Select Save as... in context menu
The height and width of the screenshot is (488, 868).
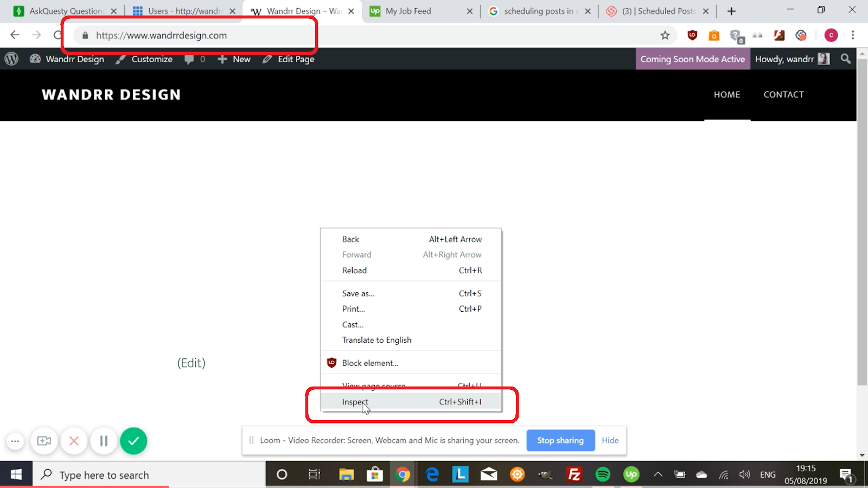tap(411, 293)
